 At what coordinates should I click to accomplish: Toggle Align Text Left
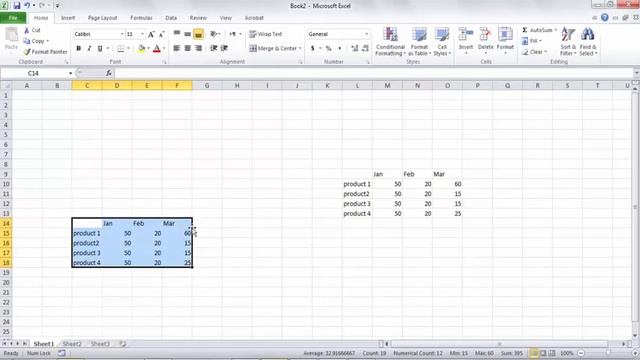177,48
